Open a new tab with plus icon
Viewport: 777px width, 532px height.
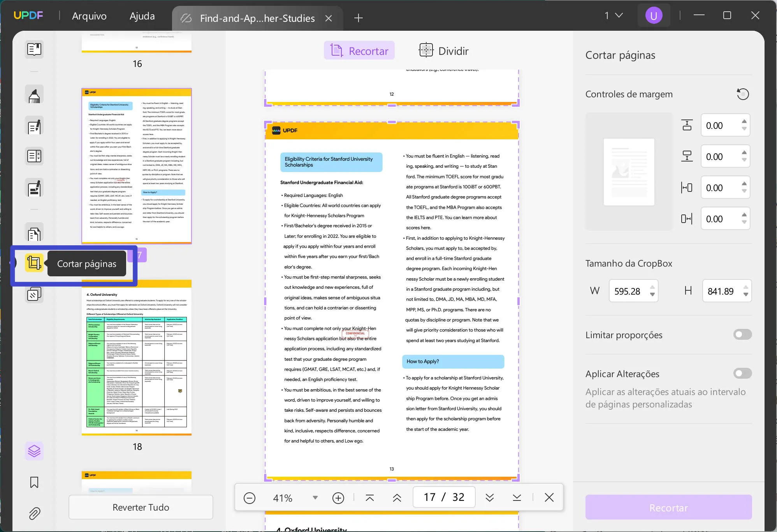click(x=358, y=18)
